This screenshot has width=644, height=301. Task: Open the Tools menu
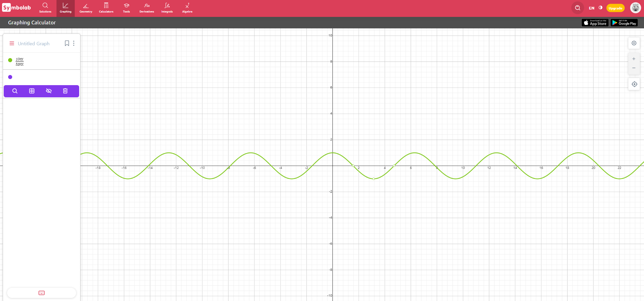click(x=127, y=8)
